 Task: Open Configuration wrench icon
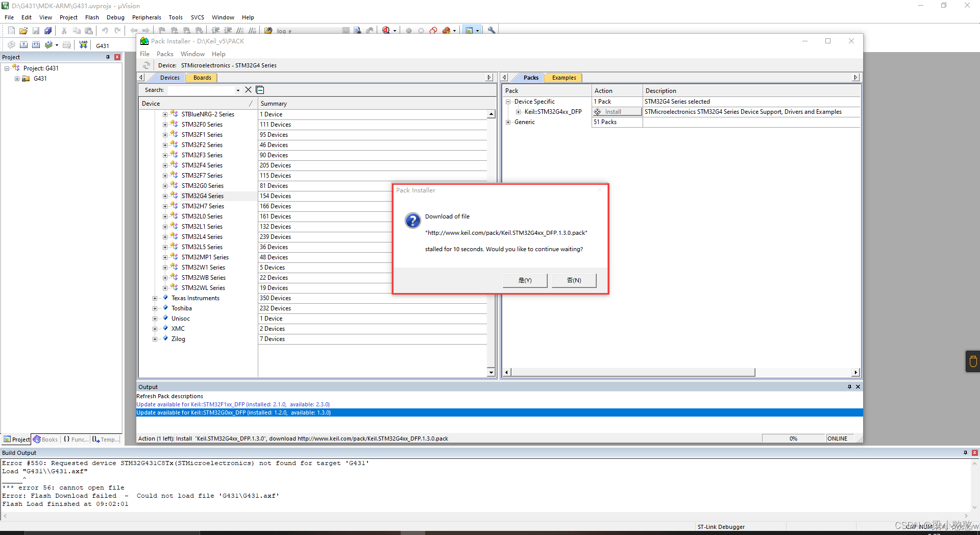click(492, 31)
